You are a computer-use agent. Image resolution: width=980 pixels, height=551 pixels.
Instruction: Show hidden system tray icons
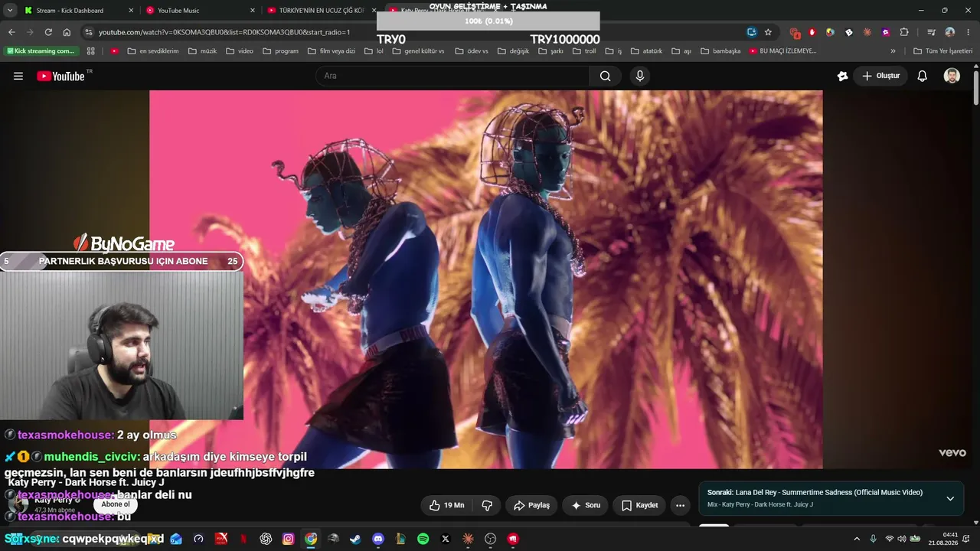(857, 539)
